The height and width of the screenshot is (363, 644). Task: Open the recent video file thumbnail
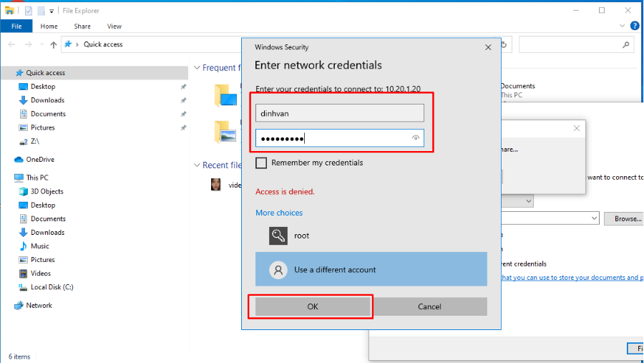(216, 185)
